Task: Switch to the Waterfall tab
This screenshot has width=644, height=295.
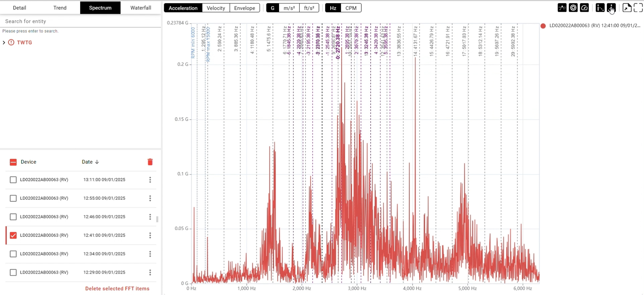Action: click(x=141, y=8)
